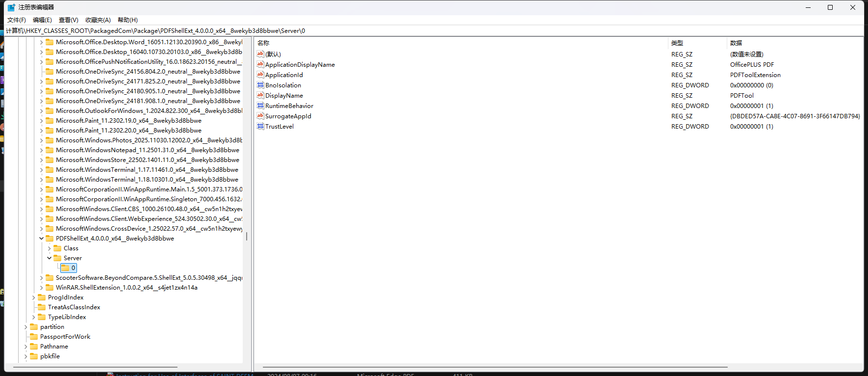Image resolution: width=868 pixels, height=376 pixels.
Task: Collapse the PDFShellExt_4.0.0.0 key
Action: click(41, 238)
